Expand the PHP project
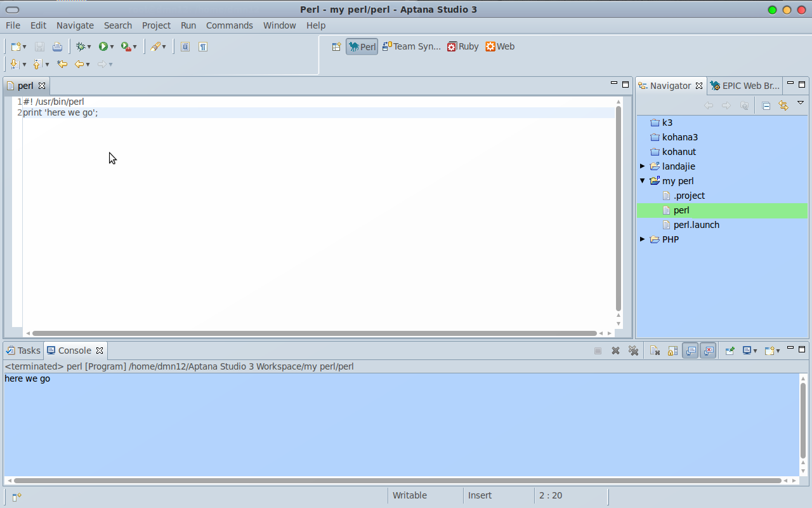Screen dimensions: 812x508 point(642,239)
